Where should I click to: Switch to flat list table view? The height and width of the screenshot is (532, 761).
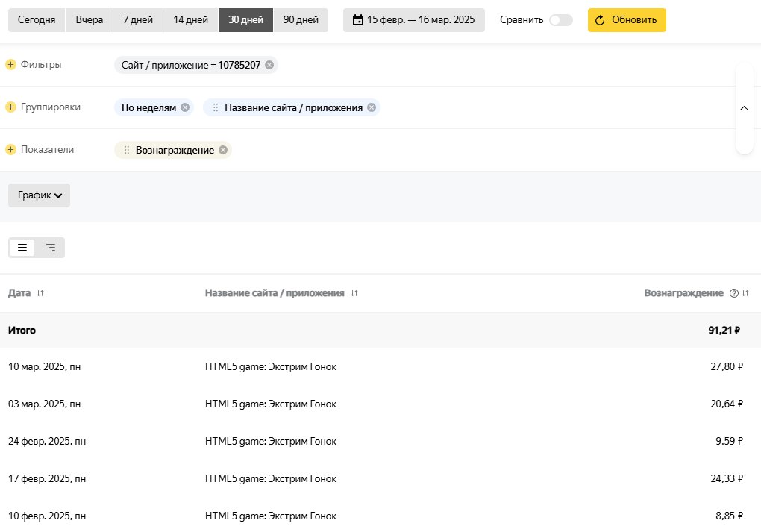point(22,248)
